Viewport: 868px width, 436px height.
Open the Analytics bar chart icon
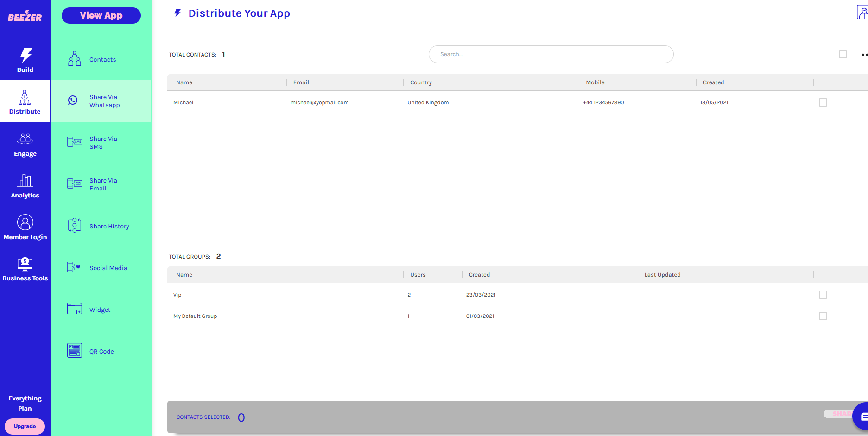(25, 180)
